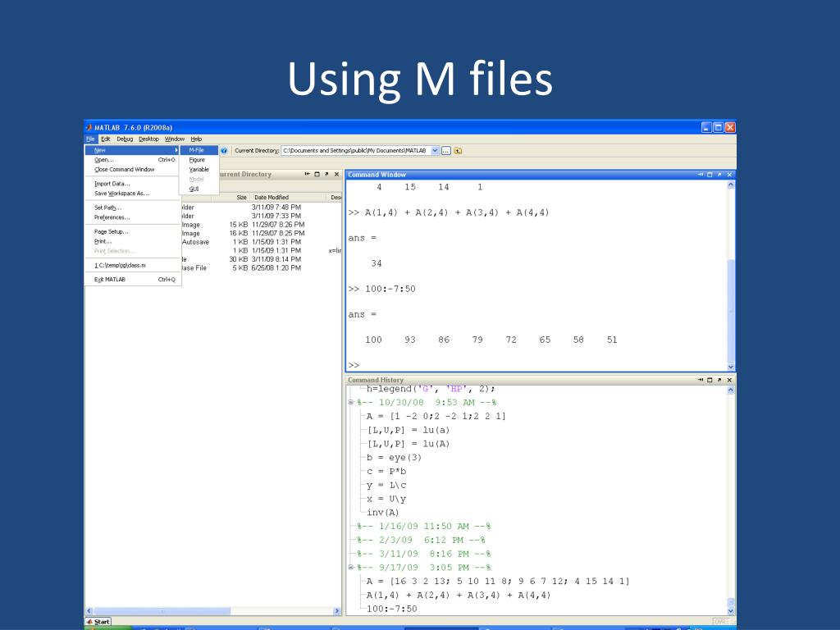
Task: Minimize the Current Directory panel
Action: click(x=307, y=175)
